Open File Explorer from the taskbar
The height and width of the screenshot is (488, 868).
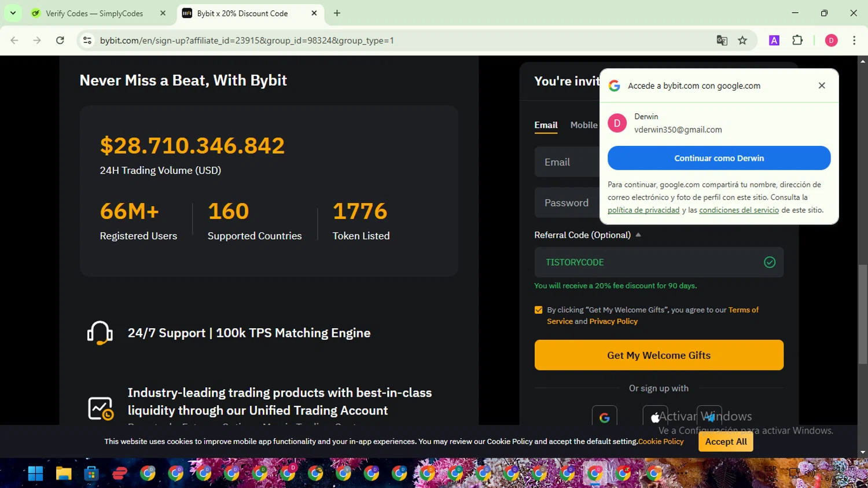tap(64, 474)
